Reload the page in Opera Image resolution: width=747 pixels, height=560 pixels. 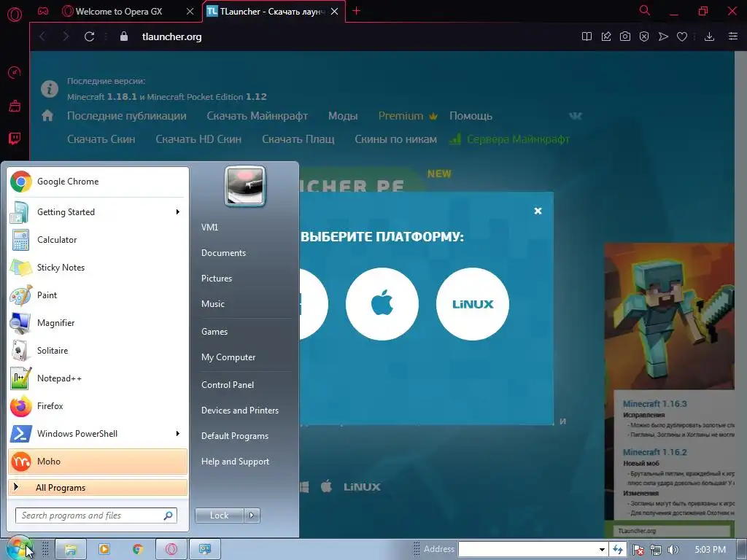89,36
